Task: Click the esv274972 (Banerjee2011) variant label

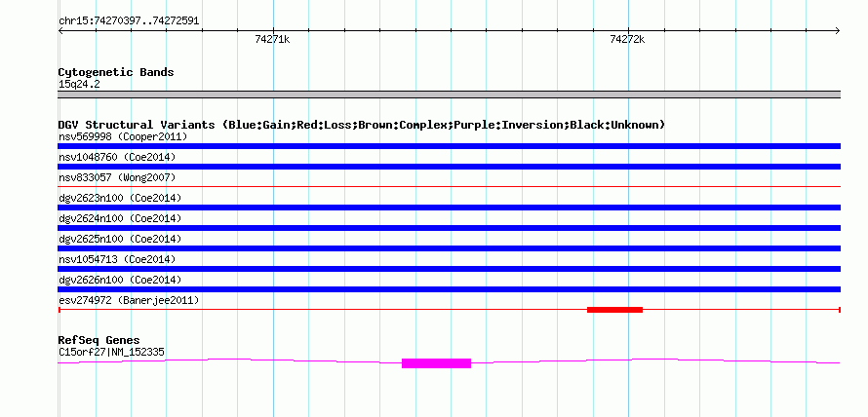Action: 129,300
